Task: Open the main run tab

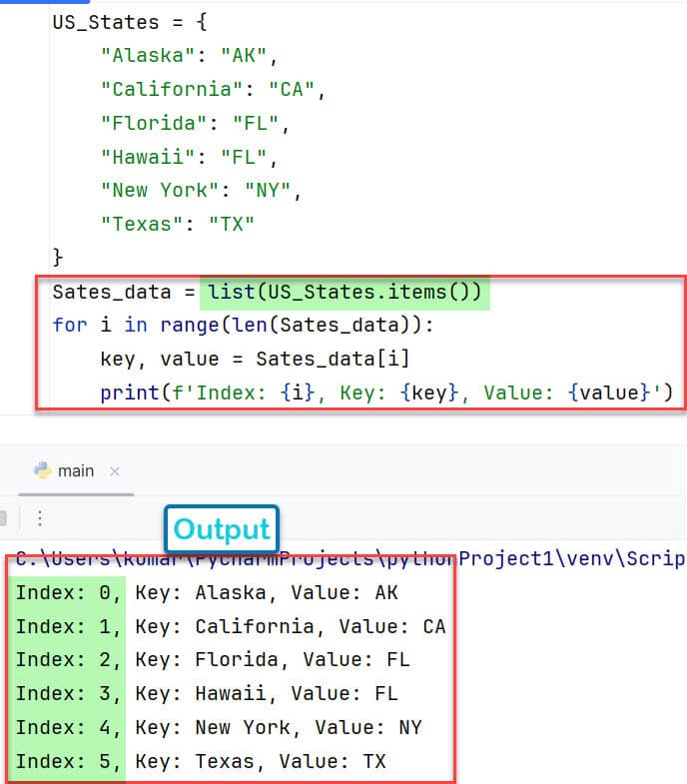Action: coord(76,471)
